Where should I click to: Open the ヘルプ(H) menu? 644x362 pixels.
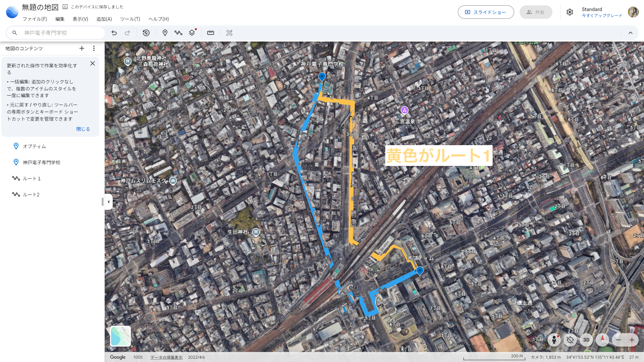(x=159, y=19)
